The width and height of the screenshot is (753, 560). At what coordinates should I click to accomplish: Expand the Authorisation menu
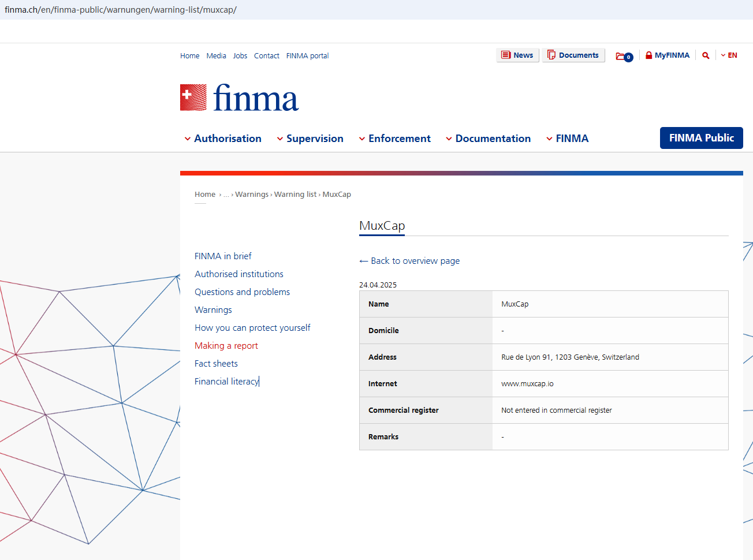222,139
